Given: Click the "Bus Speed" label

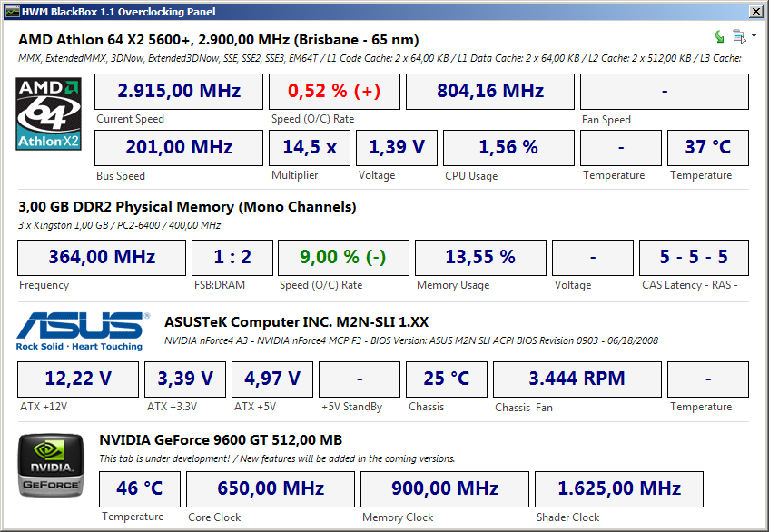Looking at the screenshot, I should [x=121, y=175].
